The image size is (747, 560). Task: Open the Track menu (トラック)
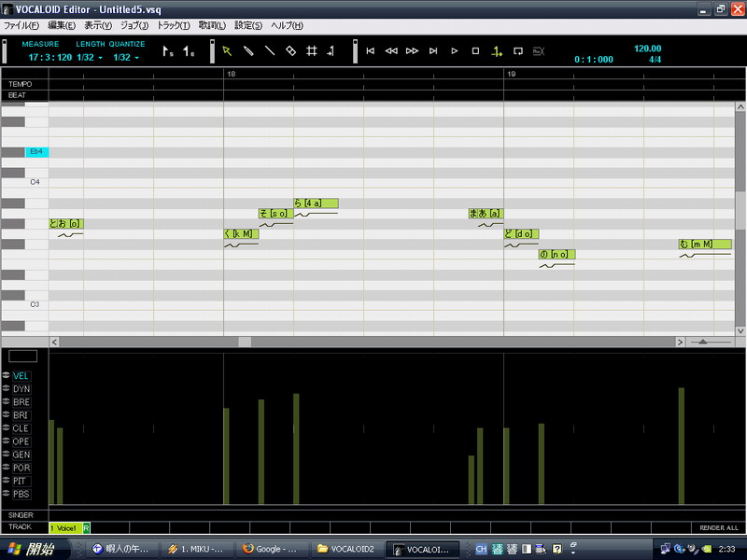[x=174, y=26]
